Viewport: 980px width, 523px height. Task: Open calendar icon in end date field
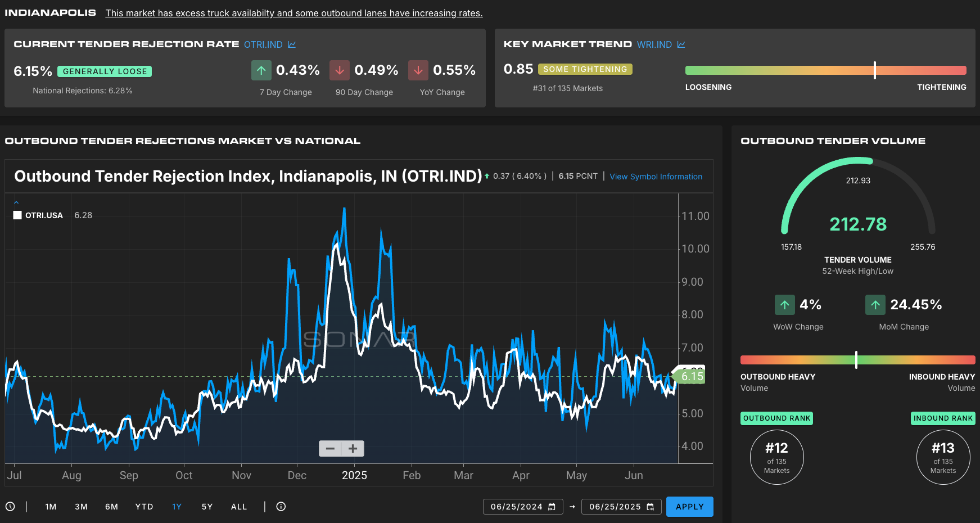tap(651, 507)
